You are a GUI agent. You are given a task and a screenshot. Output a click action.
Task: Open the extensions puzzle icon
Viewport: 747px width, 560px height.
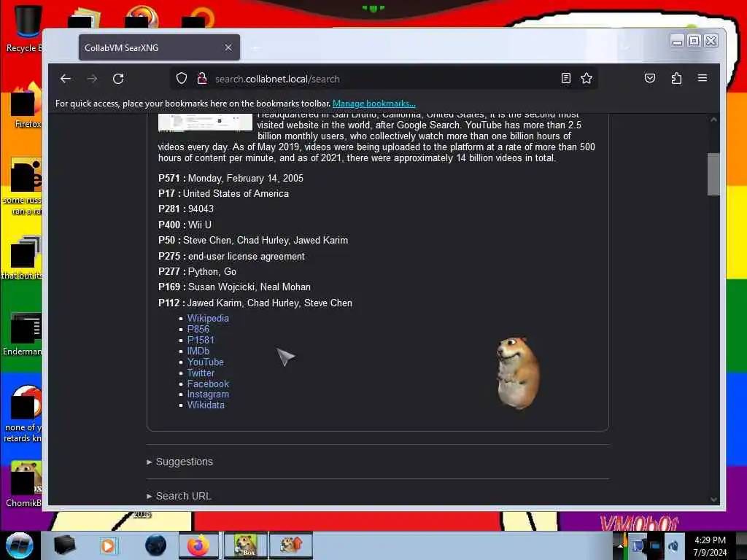coord(676,79)
